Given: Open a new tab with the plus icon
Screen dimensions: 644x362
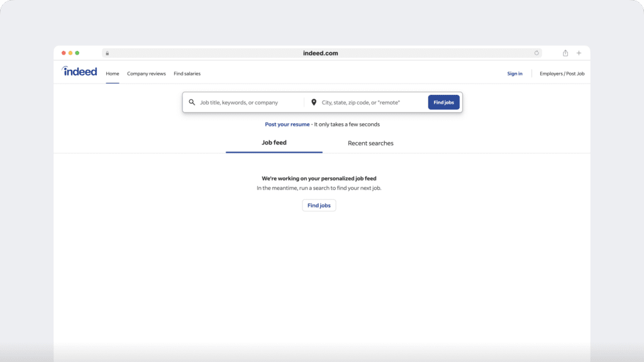Looking at the screenshot, I should (x=579, y=53).
